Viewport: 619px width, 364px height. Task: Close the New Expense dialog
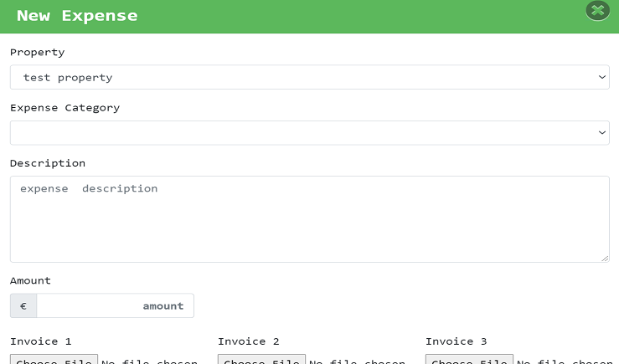click(597, 11)
